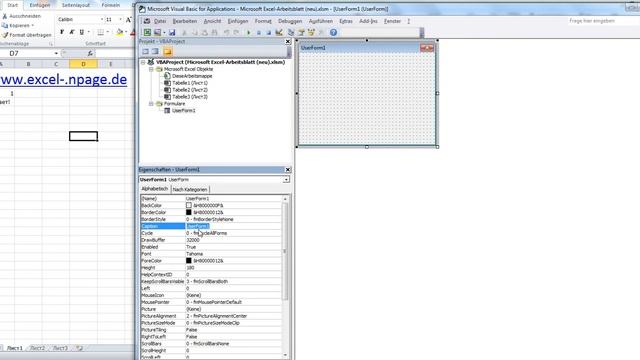This screenshot has height=360, width=640.
Task: Close the Eigenschaften - UserForm1 panel
Action: coord(288,169)
